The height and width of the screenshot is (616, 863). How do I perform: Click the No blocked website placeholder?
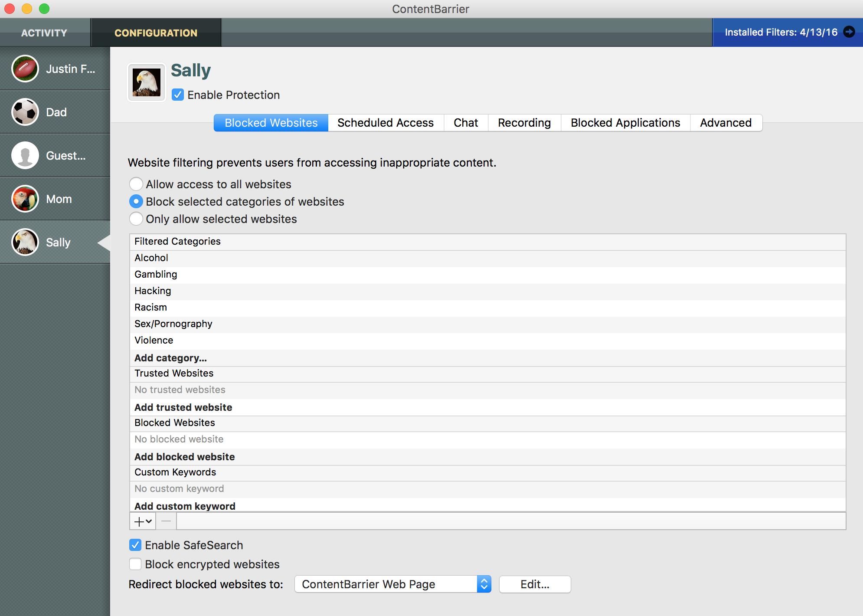point(487,439)
